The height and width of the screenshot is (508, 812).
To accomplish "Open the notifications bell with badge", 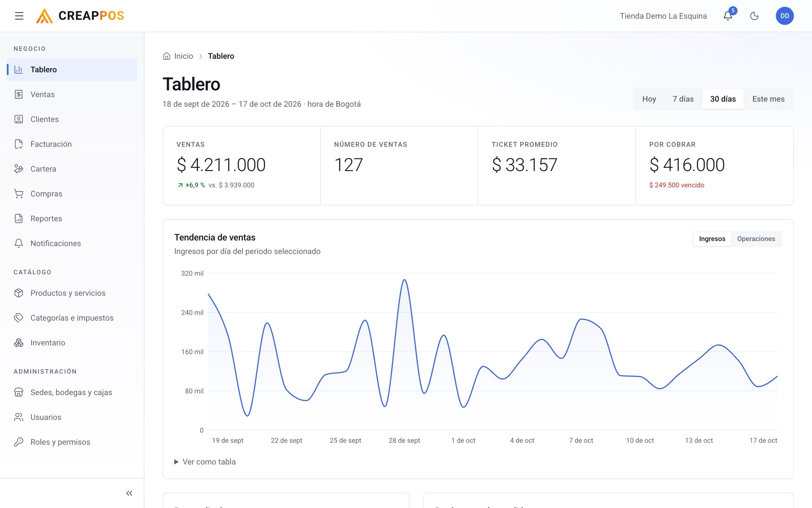I will click(728, 16).
